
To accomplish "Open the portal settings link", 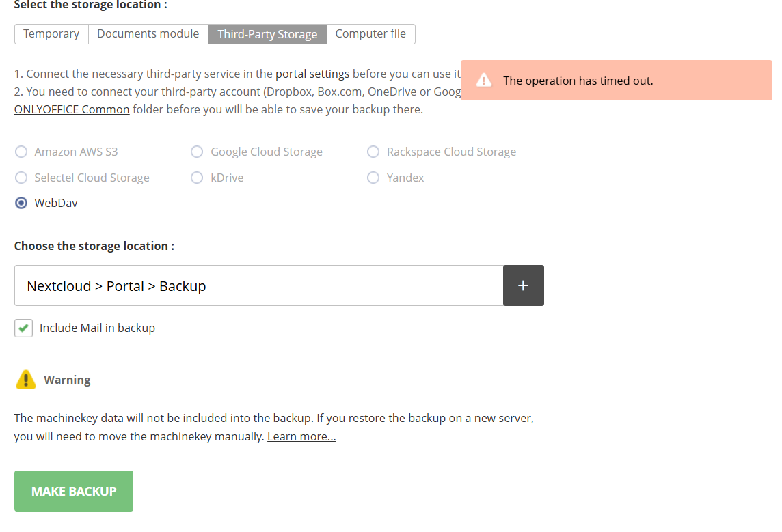I will 312,74.
